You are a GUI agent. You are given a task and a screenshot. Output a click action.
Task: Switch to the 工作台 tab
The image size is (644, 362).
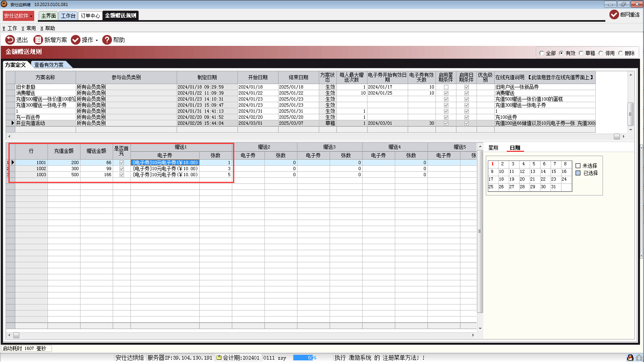(68, 16)
